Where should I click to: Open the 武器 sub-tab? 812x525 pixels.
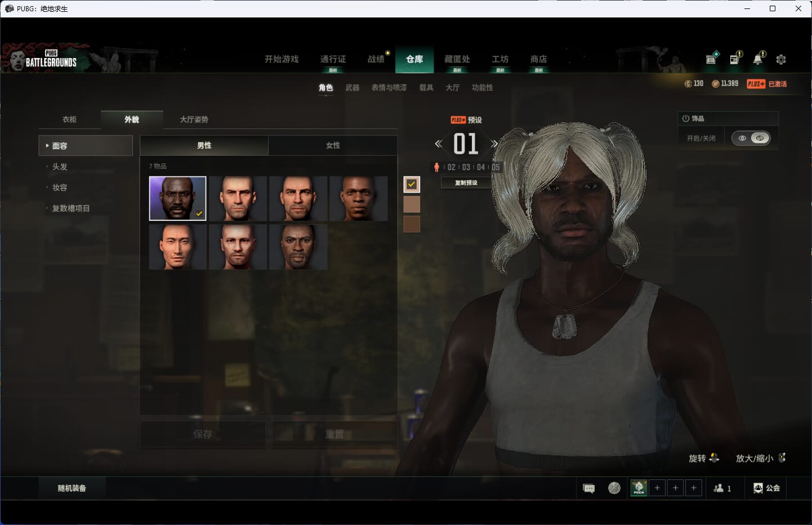tap(353, 88)
